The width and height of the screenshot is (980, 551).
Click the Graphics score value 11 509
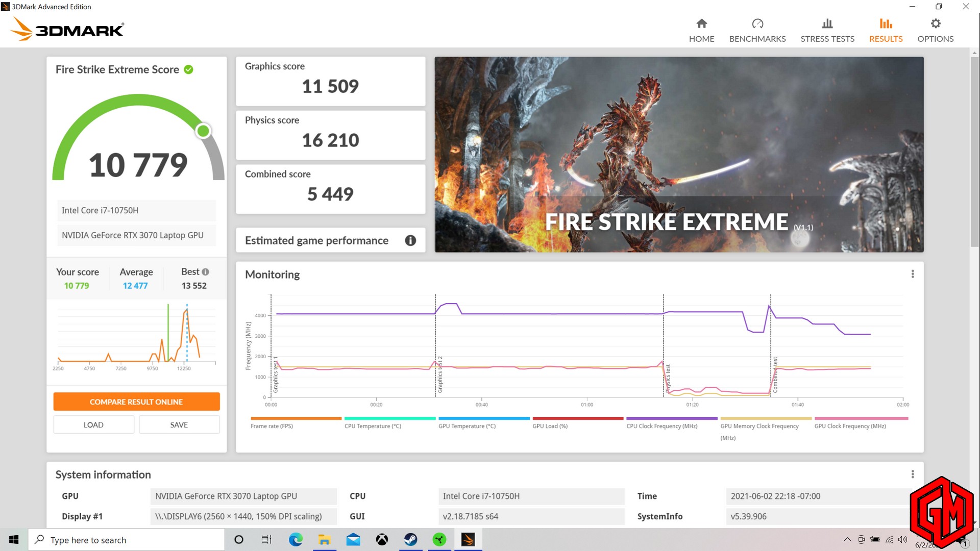click(330, 86)
